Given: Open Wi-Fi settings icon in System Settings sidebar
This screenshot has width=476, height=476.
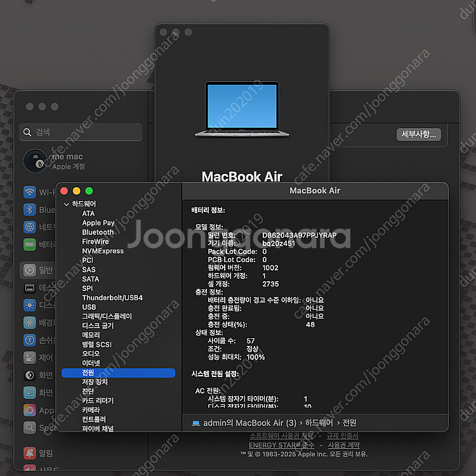Looking at the screenshot, I should click(x=29, y=192).
